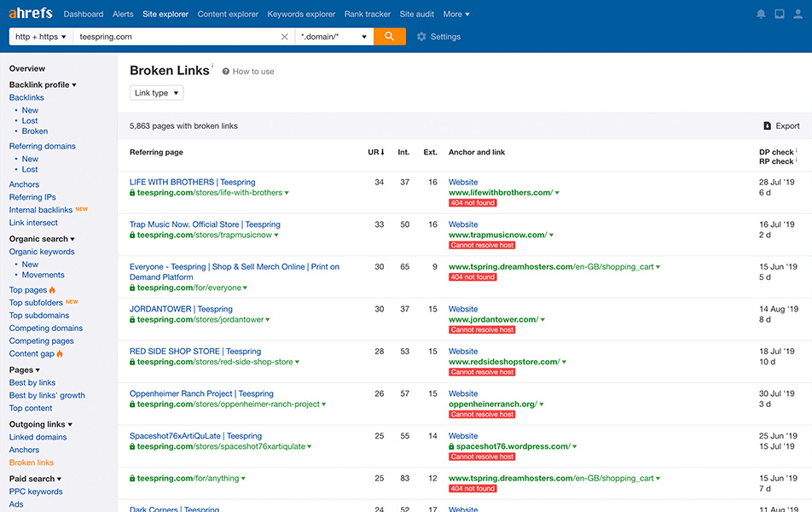
Task: Open Organic keywords
Action: 42,252
